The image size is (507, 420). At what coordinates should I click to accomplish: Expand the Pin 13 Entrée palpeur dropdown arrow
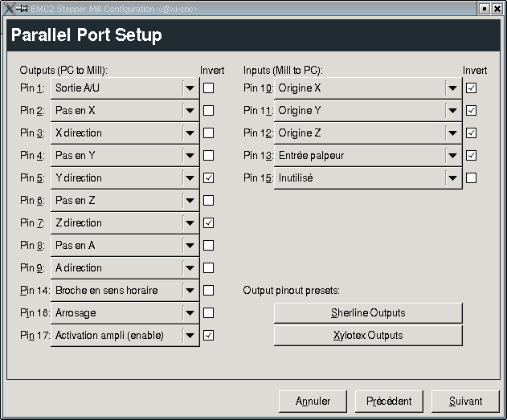452,156
